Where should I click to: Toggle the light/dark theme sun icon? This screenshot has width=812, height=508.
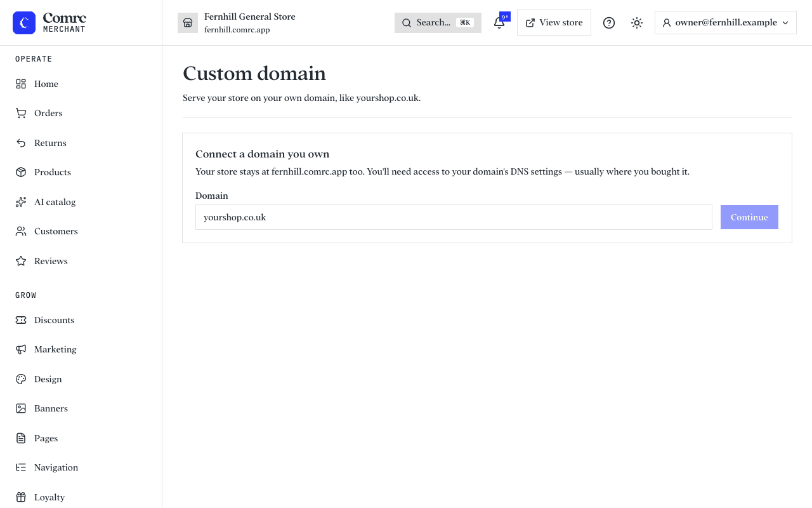point(637,23)
